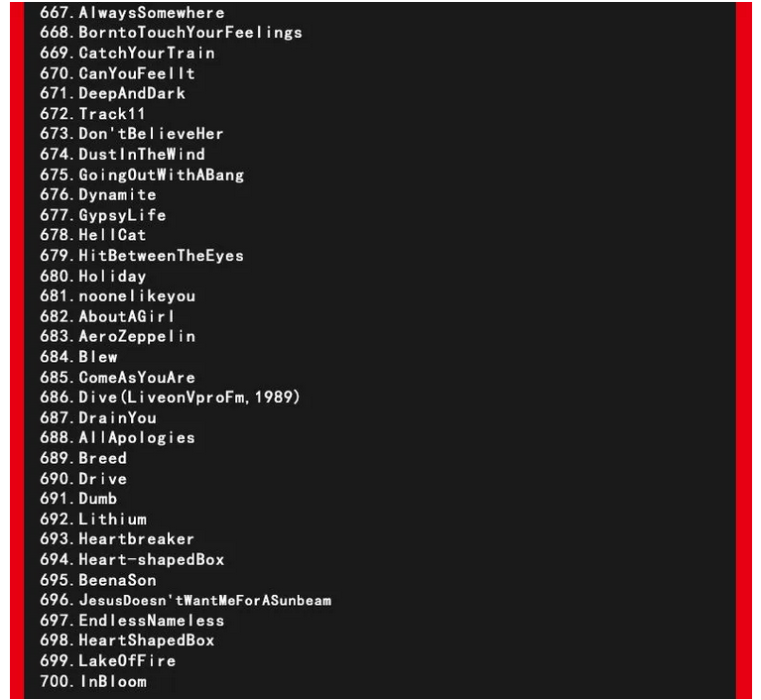761x700 pixels.
Task: Pick 685 ComeAsYouAre from list
Action: tap(117, 378)
